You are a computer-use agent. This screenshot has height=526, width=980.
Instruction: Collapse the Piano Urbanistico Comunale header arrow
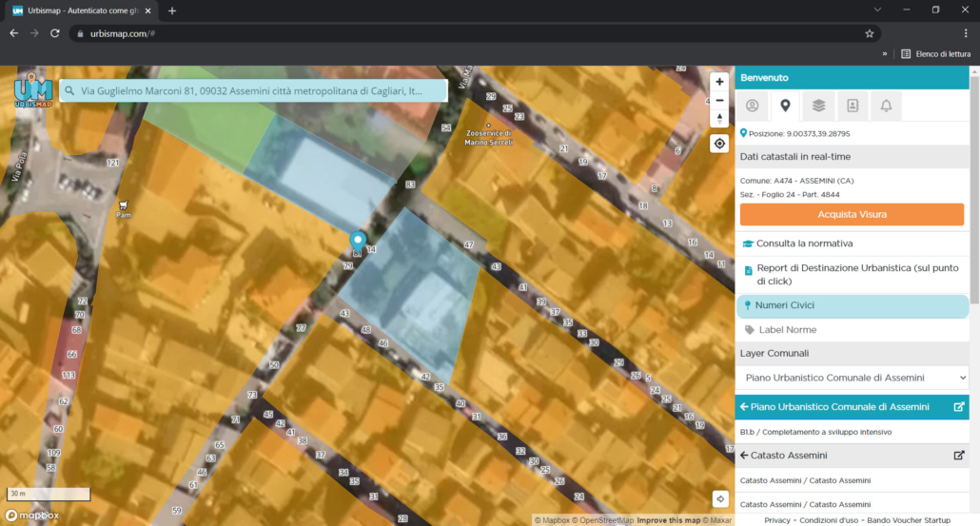point(744,407)
